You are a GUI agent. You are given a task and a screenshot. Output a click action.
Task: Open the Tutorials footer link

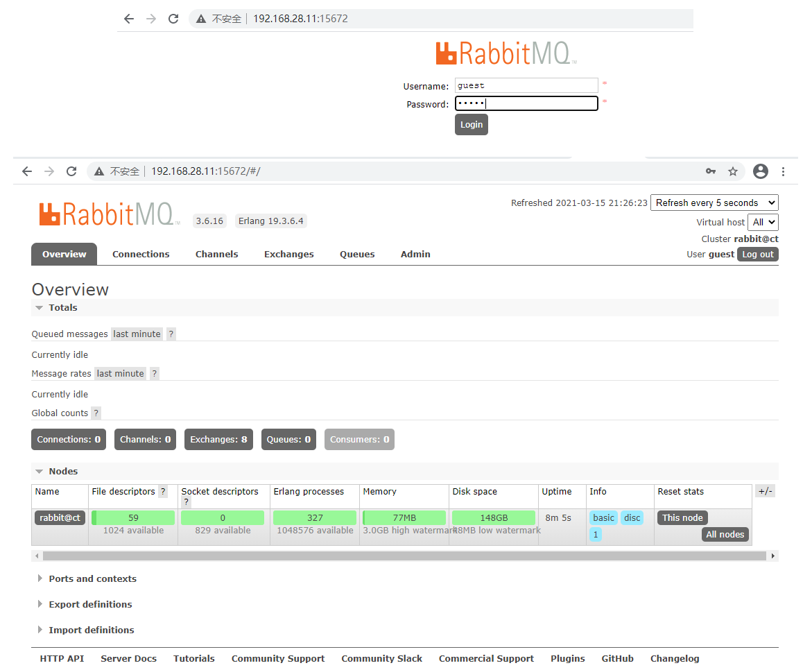[193, 658]
